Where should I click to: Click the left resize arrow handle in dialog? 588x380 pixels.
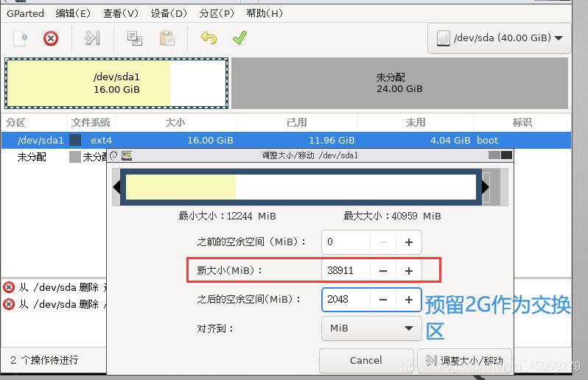tap(116, 186)
